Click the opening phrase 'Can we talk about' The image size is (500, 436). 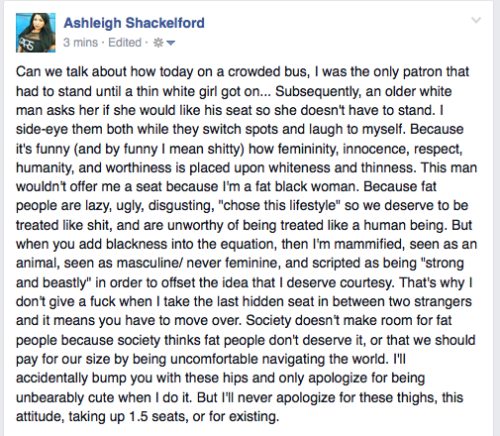(x=71, y=72)
